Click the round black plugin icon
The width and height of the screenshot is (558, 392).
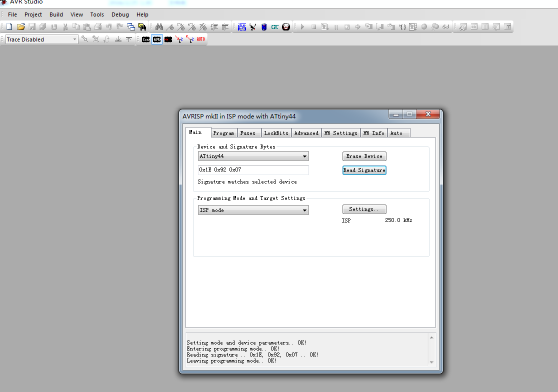click(286, 26)
